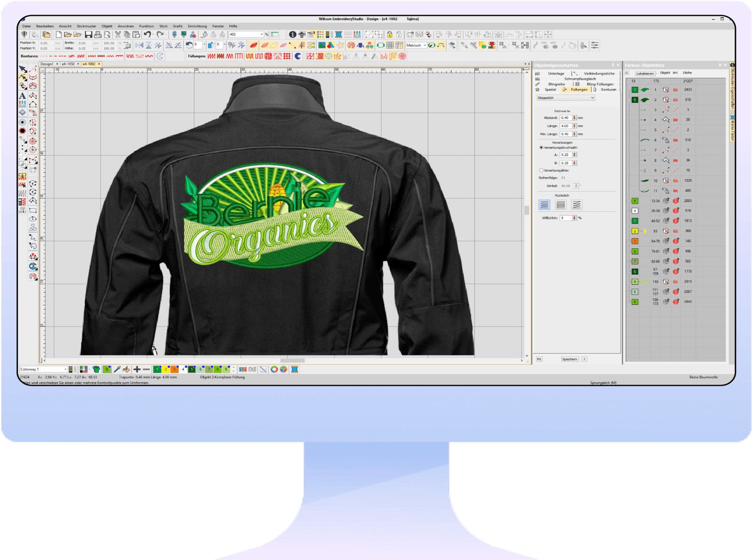Open the Colorway 1 dropdown

43,369
